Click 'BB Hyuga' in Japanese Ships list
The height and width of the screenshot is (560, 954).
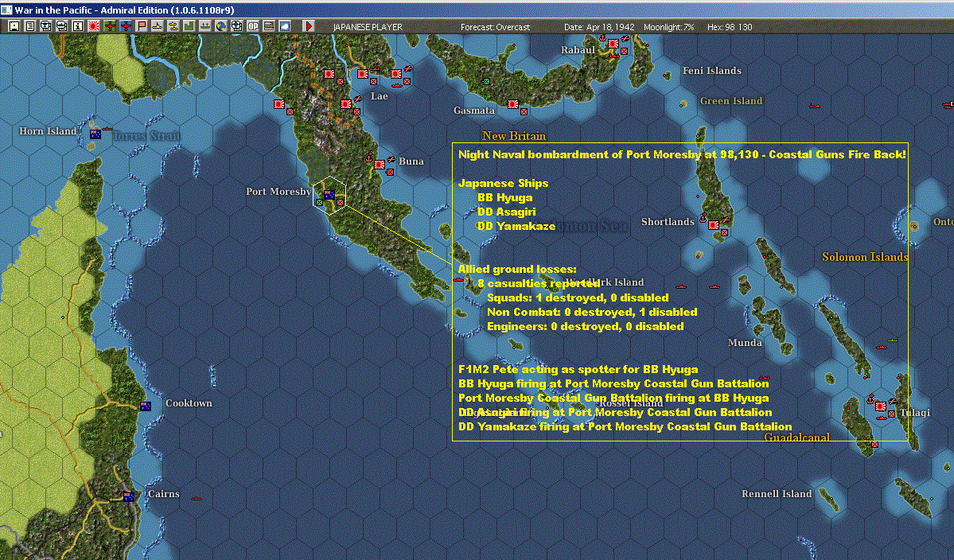tap(505, 197)
